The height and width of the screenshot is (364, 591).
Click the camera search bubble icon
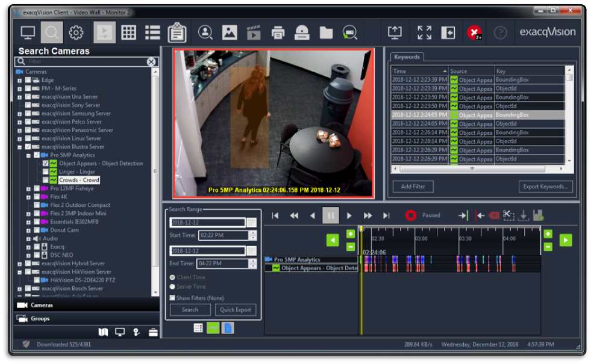coord(350,32)
